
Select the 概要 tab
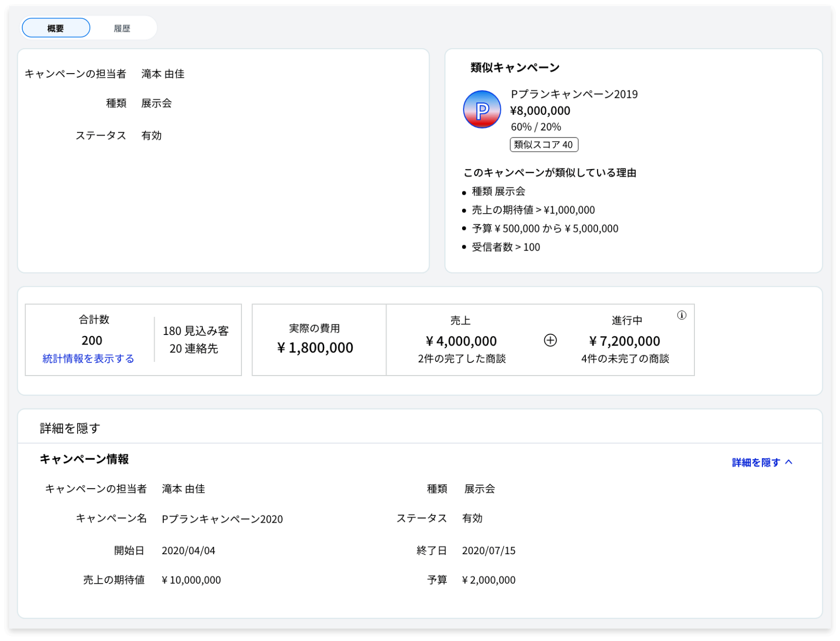(x=56, y=28)
